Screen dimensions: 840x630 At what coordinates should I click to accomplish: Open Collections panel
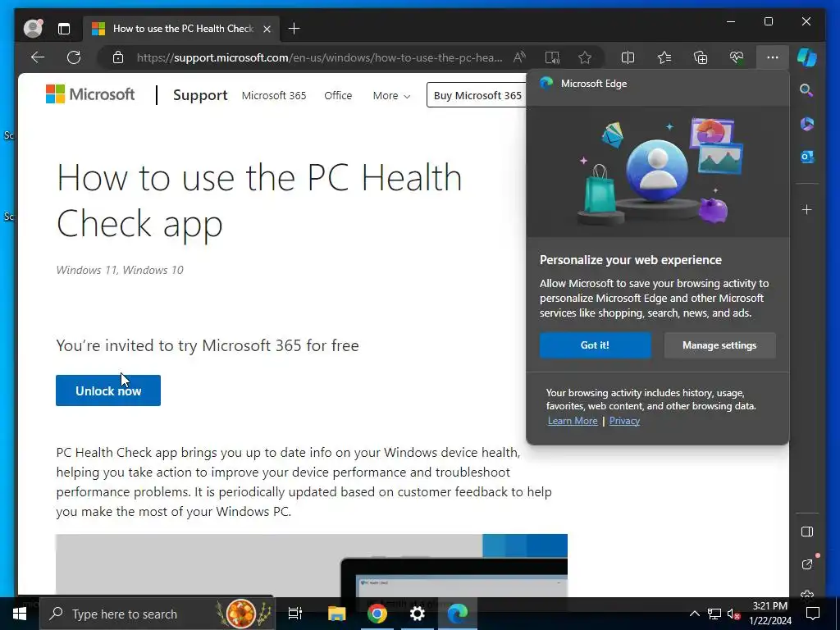[x=701, y=57]
